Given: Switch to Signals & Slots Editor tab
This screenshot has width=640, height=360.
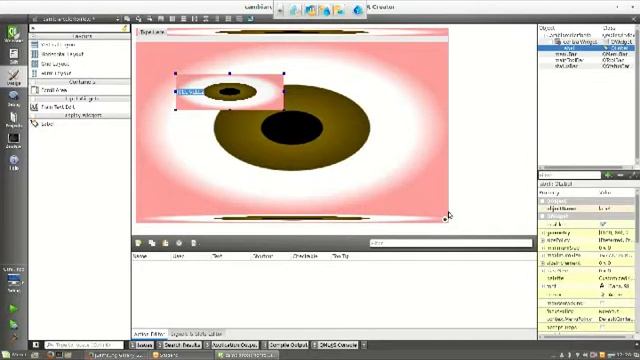Looking at the screenshot, I should tap(196, 334).
